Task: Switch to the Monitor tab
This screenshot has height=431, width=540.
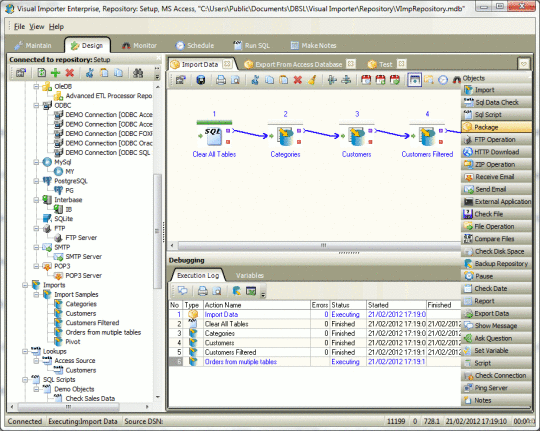Action: [139, 45]
